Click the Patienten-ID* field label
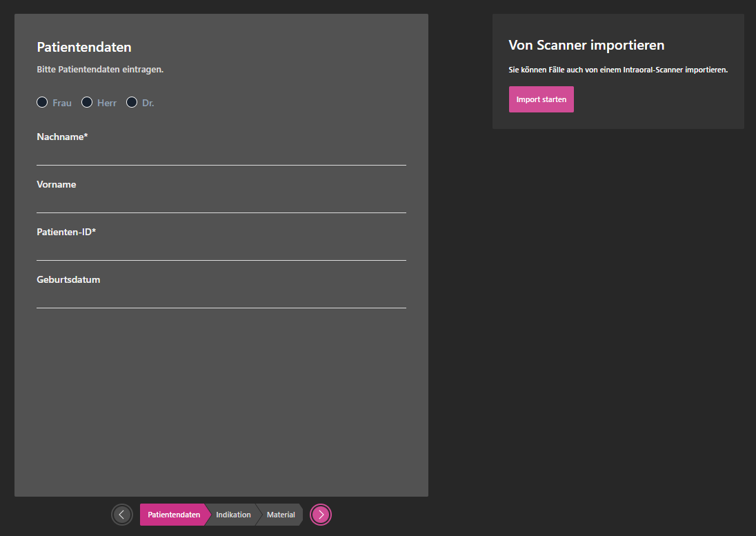756x536 pixels. click(66, 232)
